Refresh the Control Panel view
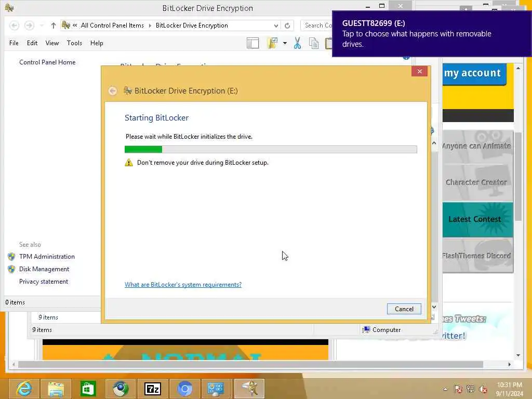 tap(287, 25)
